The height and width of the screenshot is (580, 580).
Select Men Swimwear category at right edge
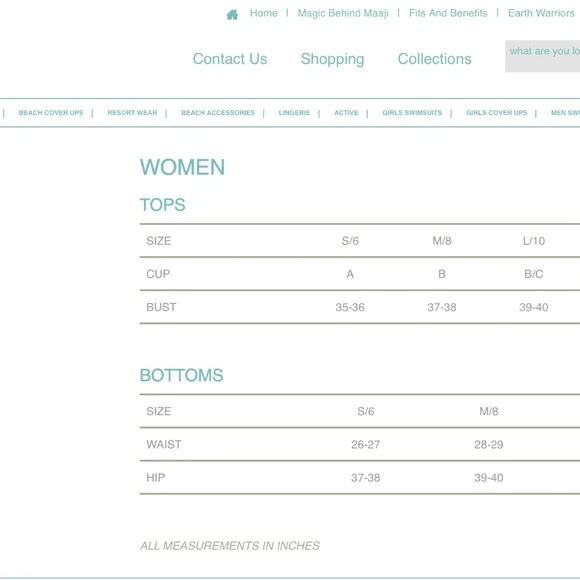(x=565, y=113)
